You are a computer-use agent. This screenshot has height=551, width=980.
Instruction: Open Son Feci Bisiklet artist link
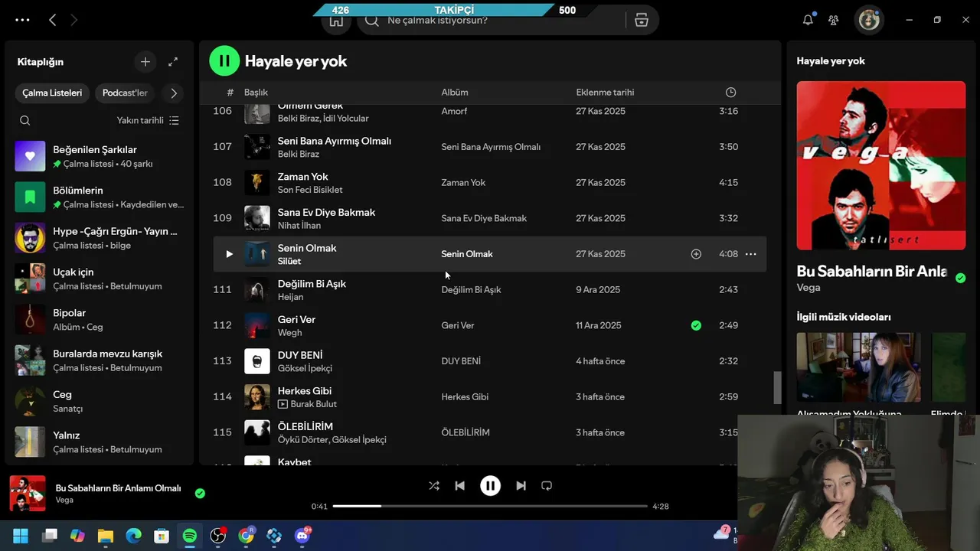(x=310, y=190)
